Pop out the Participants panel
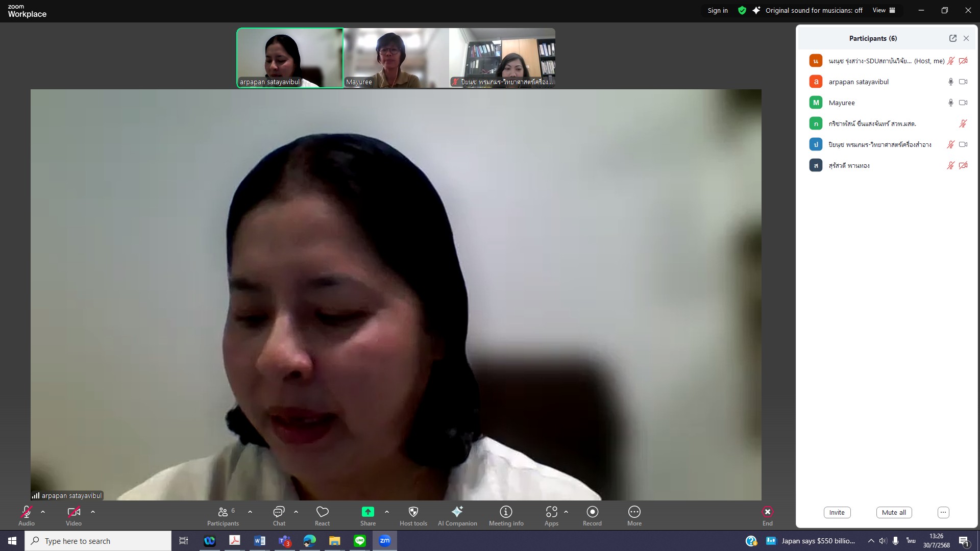 (x=952, y=38)
